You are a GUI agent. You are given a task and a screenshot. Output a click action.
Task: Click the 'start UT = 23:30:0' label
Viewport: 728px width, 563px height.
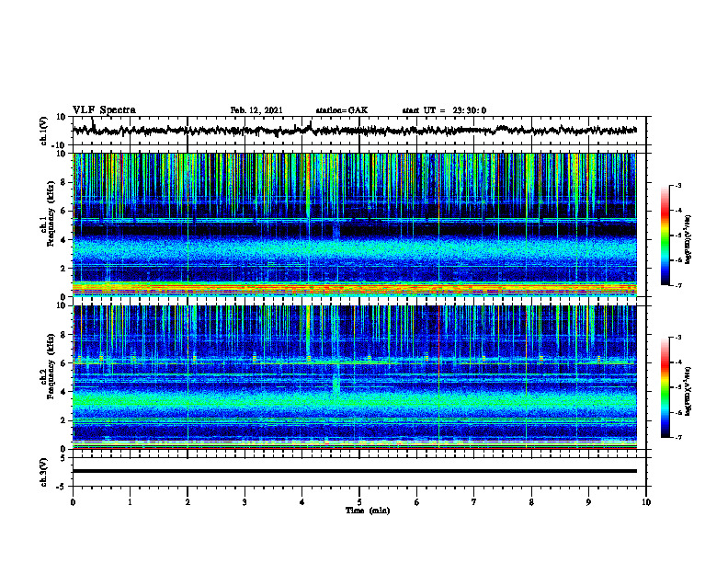tap(444, 110)
